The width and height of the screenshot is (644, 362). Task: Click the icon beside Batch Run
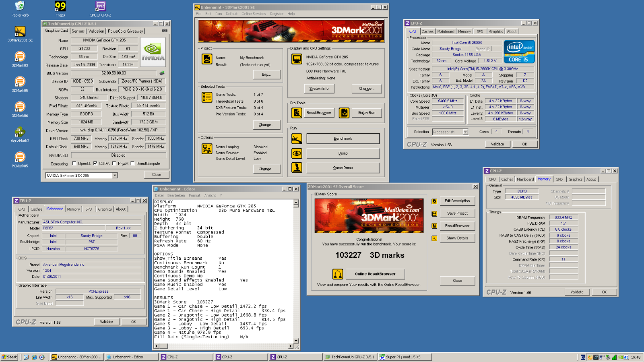(x=344, y=113)
